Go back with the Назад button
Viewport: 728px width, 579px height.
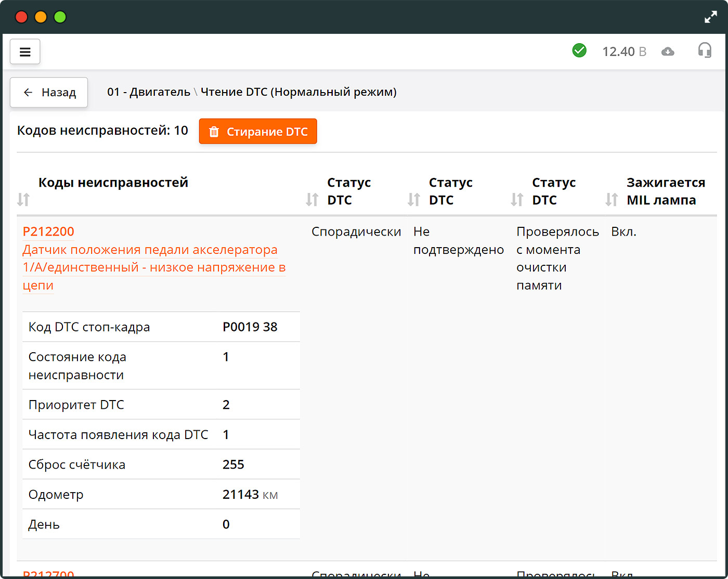pos(49,92)
